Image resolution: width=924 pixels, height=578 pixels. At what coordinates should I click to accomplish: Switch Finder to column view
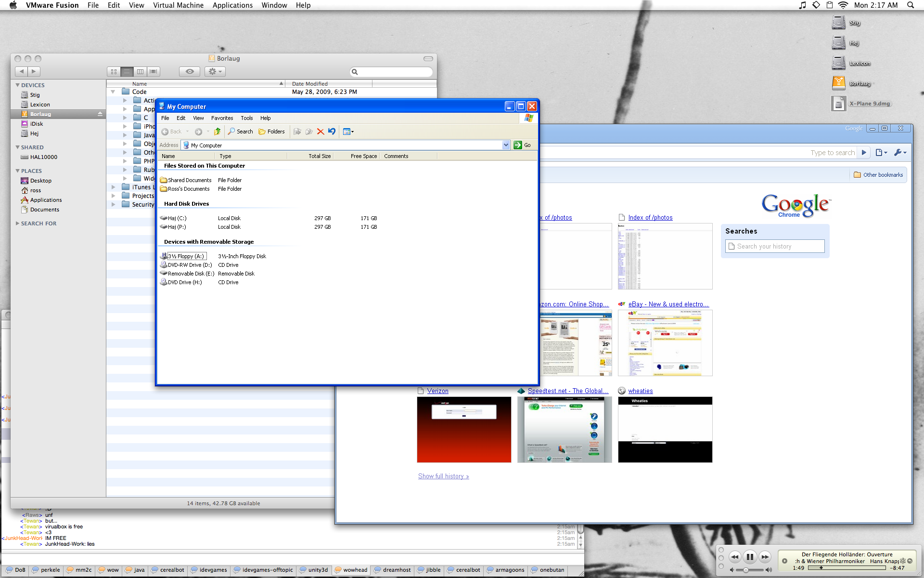click(x=140, y=72)
